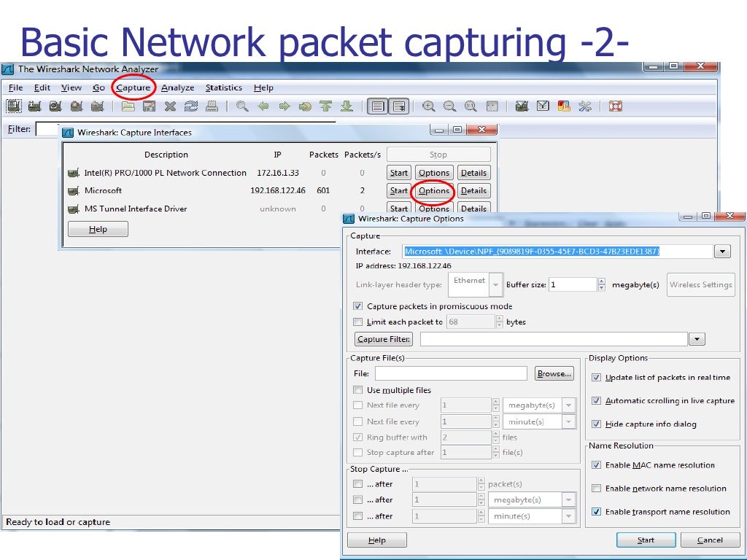Restart the live capture via toolbar
This screenshot has width=747, height=560.
tap(98, 106)
